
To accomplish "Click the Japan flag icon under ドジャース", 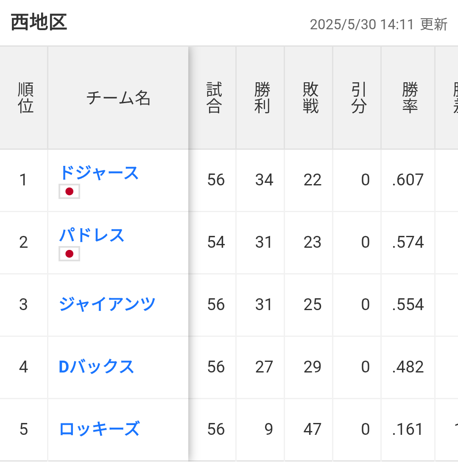I will tap(69, 192).
